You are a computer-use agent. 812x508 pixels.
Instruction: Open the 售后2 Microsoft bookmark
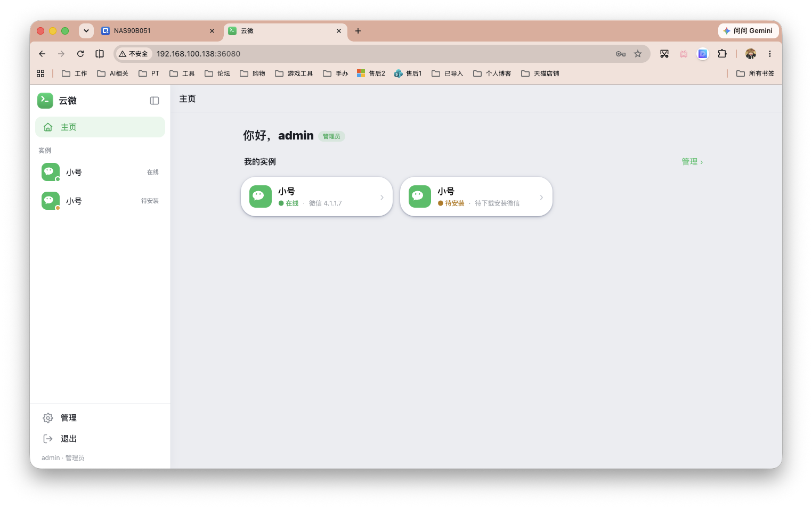coord(371,73)
